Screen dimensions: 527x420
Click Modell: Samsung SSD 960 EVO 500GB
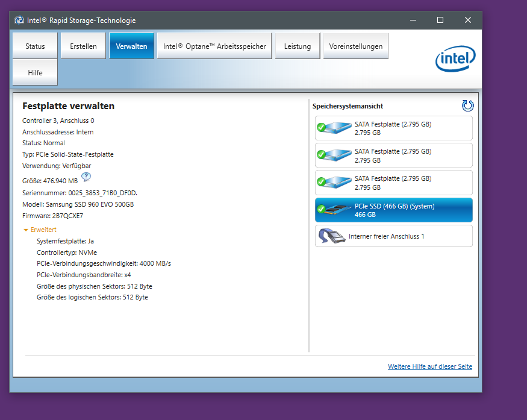(x=78, y=204)
